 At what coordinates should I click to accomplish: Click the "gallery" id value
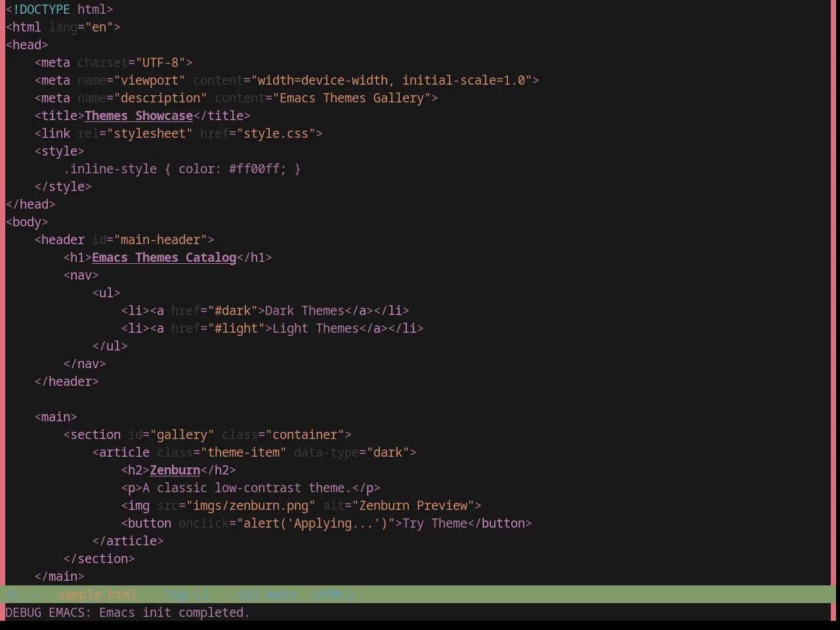(x=182, y=434)
